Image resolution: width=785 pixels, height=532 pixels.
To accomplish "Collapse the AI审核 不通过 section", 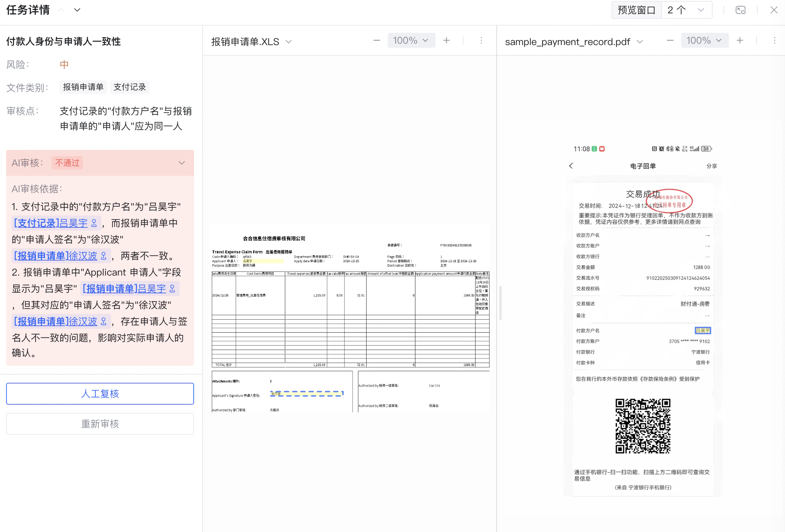I will click(181, 163).
